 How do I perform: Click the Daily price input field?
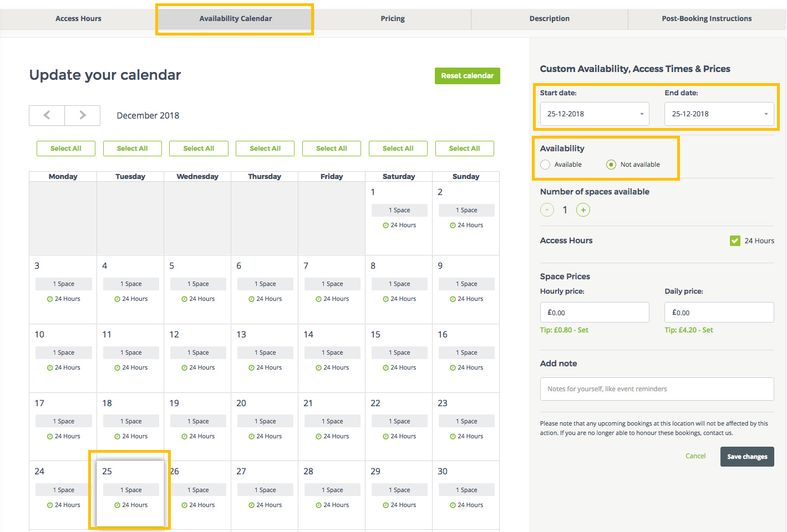point(719,312)
